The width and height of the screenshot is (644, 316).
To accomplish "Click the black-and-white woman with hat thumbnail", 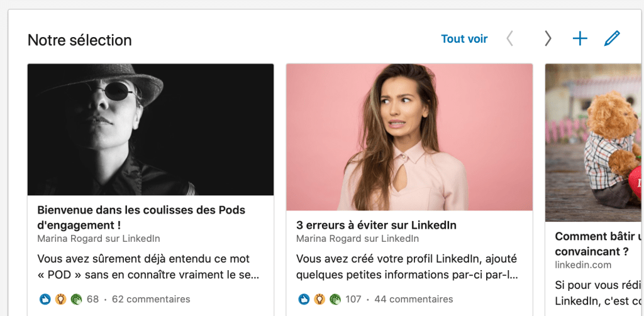I will point(150,129).
